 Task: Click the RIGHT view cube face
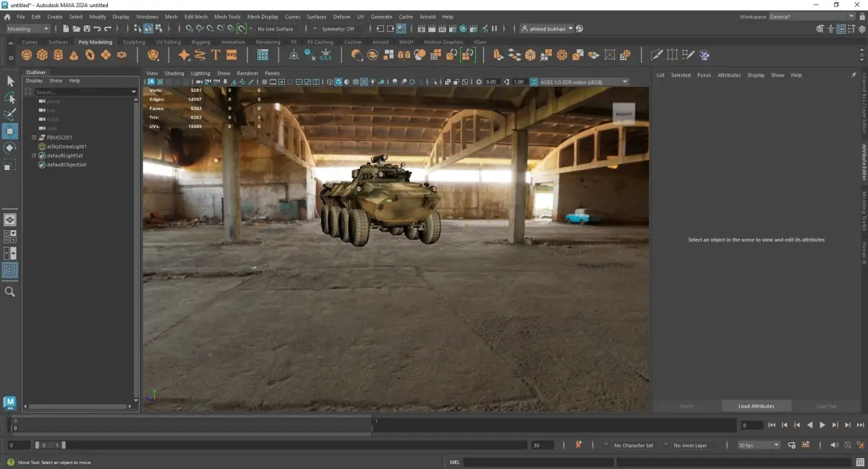pyautogui.click(x=624, y=114)
